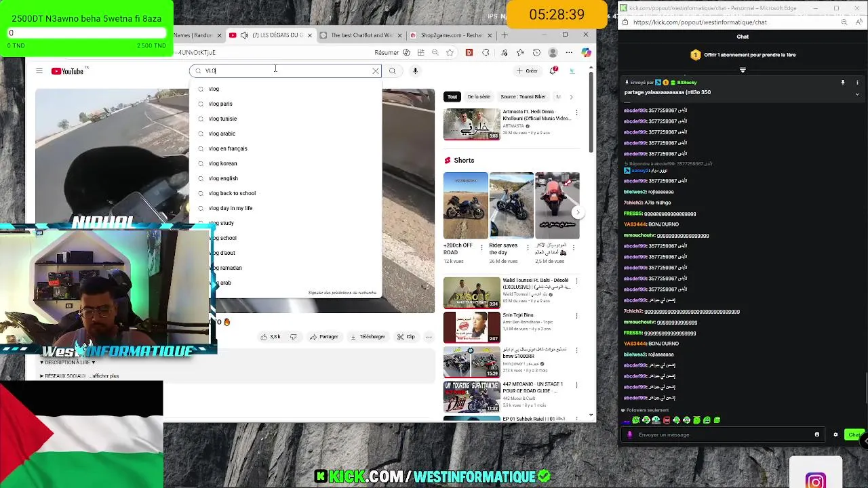Open options for 442 MECANIC video

click(x=576, y=385)
